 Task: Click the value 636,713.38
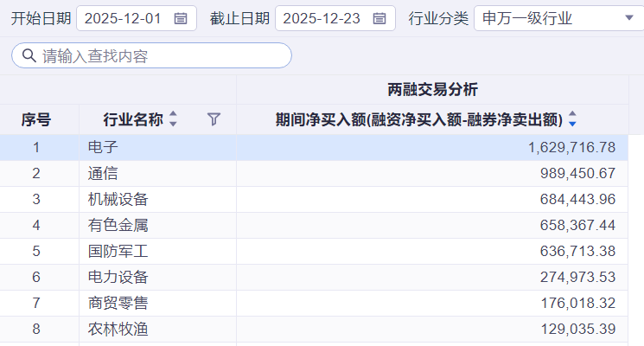(x=578, y=251)
